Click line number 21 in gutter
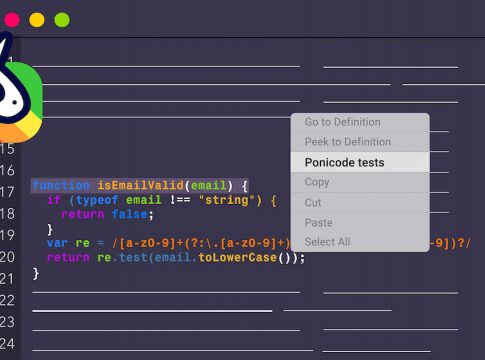This screenshot has height=360, width=485. (7, 279)
